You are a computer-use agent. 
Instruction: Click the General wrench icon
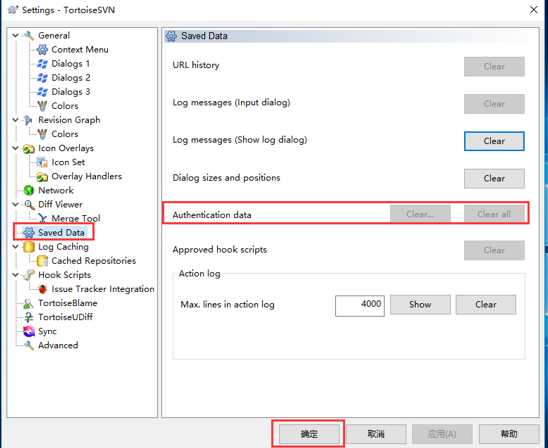[x=29, y=35]
